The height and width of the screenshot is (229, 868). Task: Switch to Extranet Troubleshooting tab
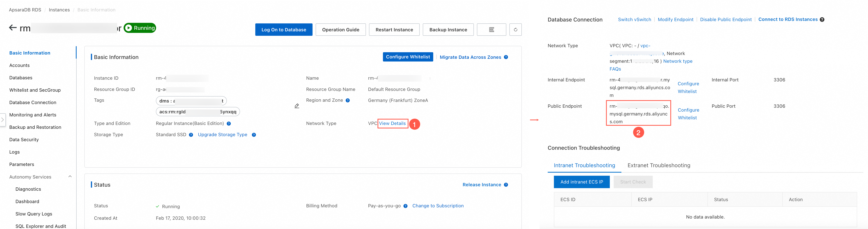[x=659, y=165]
